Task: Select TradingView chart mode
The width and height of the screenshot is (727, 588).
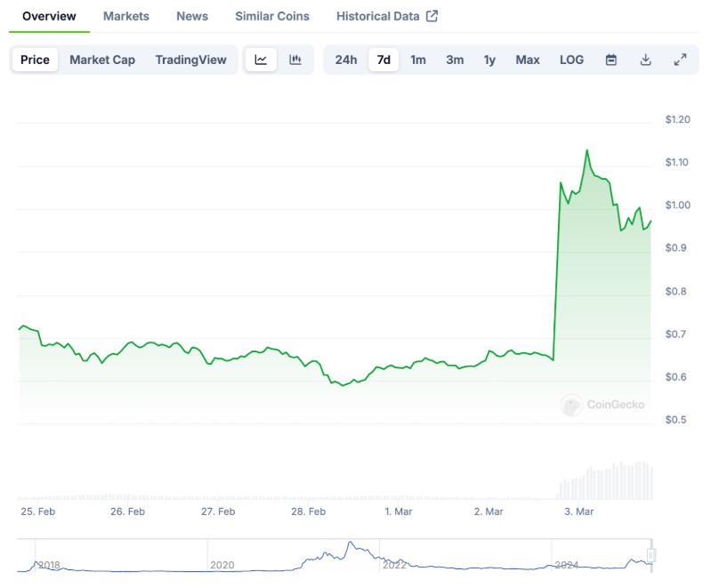Action: point(190,60)
